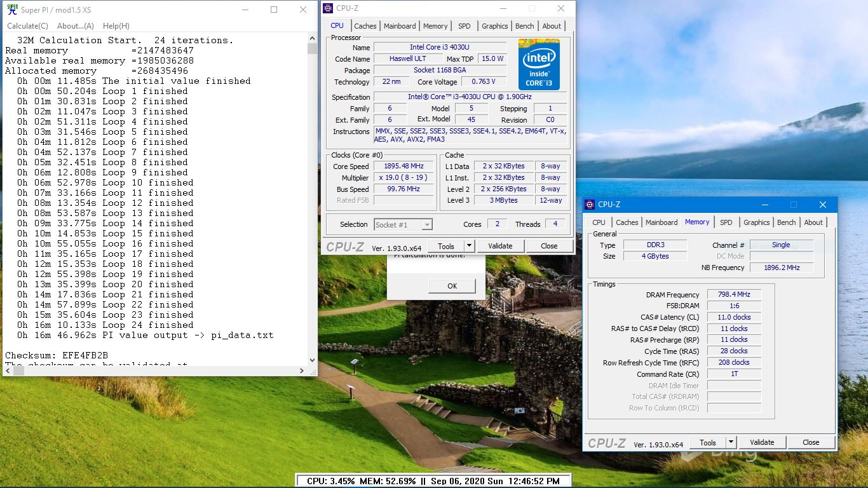
Task: Click the Checksum: EFE4FB2B line
Action: coord(57,355)
